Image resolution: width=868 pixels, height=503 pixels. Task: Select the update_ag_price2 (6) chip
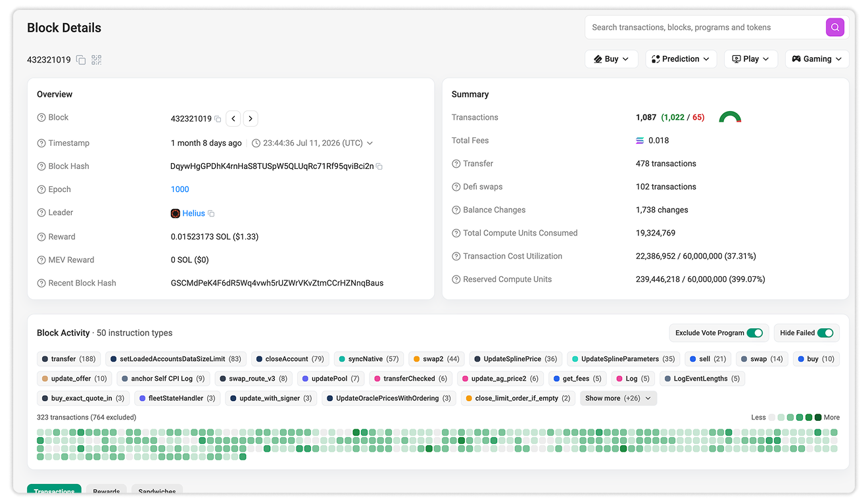click(500, 379)
